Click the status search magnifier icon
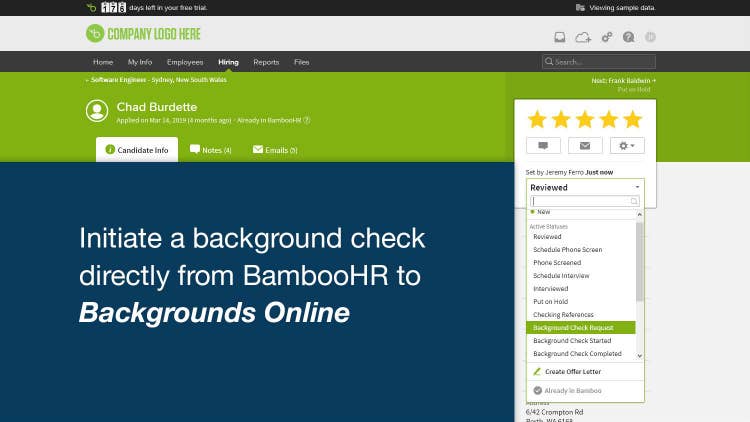 (x=634, y=201)
